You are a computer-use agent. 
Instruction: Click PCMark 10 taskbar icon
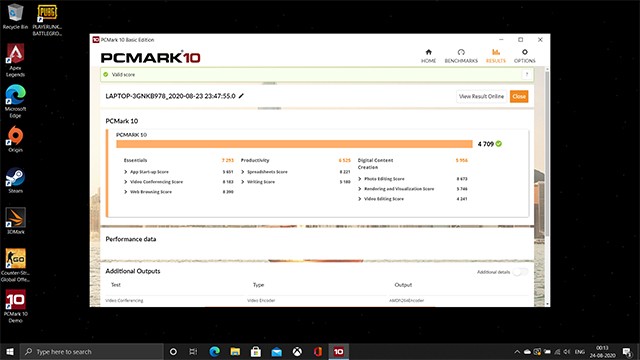(338, 351)
